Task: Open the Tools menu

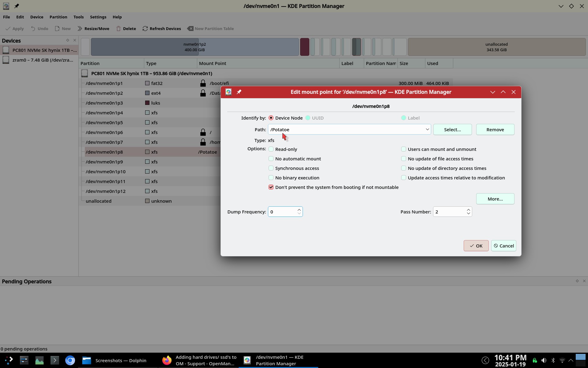Action: tap(78, 17)
